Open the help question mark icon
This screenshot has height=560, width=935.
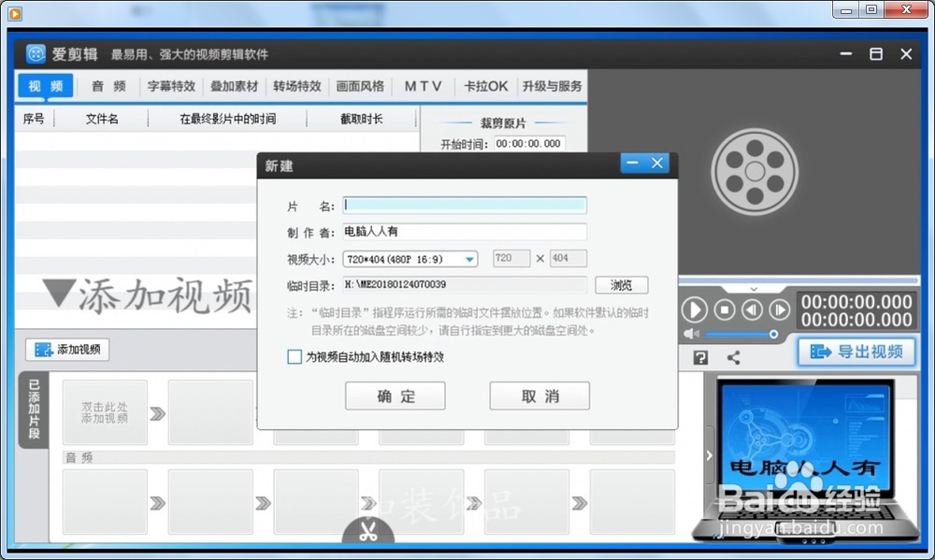700,357
